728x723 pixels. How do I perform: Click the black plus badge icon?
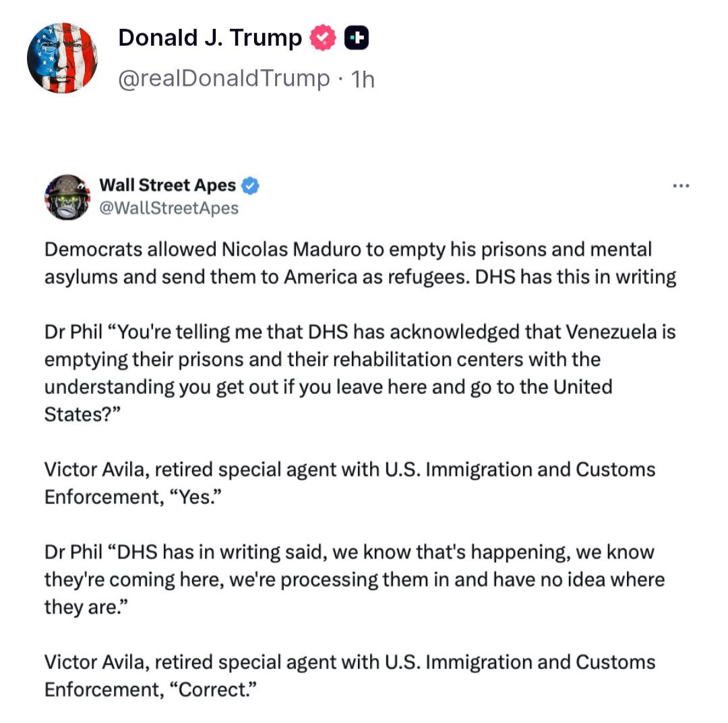(x=357, y=38)
